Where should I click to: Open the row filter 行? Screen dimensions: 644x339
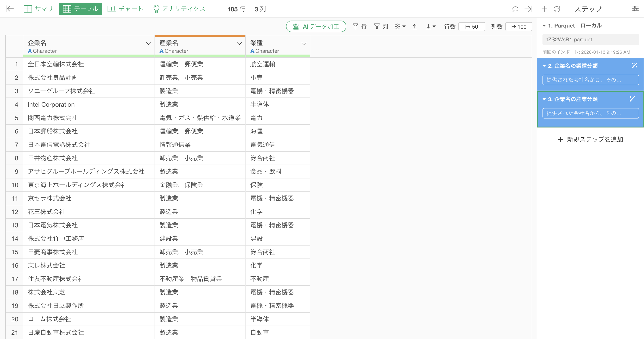click(360, 27)
